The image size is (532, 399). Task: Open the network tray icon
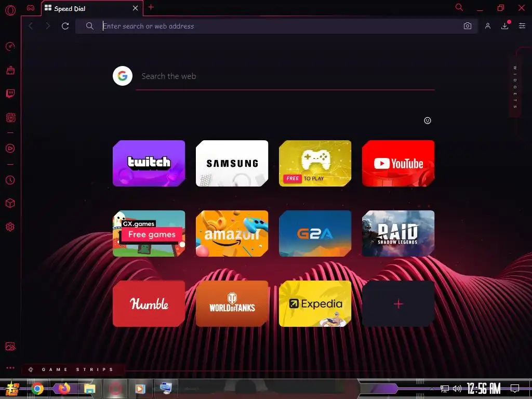pyautogui.click(x=445, y=389)
